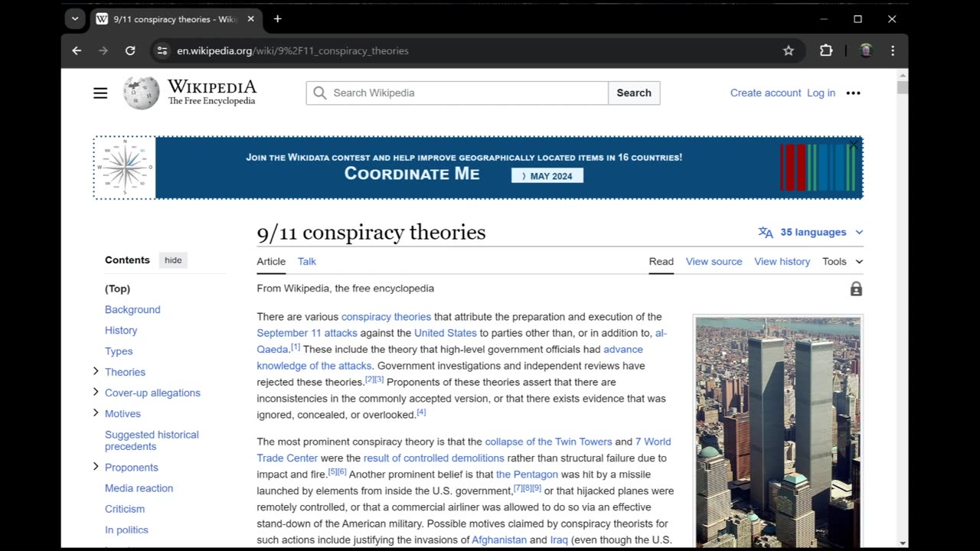Switch to the Talk tab
Screen dimensions: 980x551
pyautogui.click(x=307, y=261)
